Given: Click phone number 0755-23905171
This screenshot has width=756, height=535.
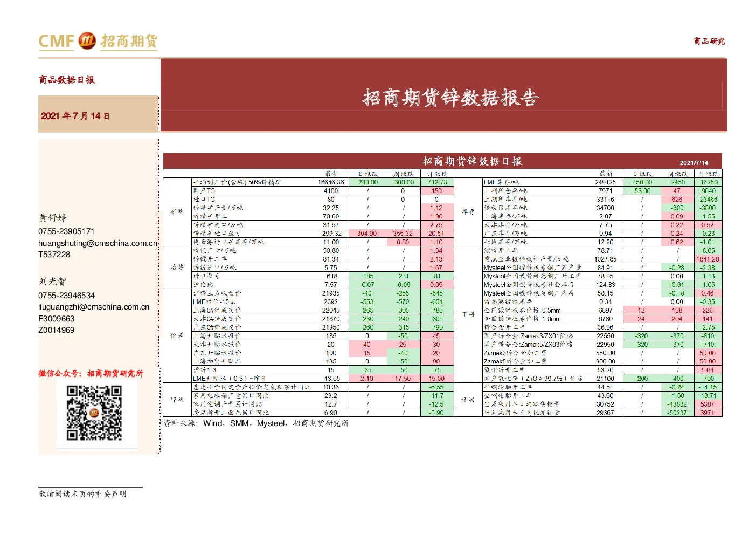Looking at the screenshot, I should point(66,231).
